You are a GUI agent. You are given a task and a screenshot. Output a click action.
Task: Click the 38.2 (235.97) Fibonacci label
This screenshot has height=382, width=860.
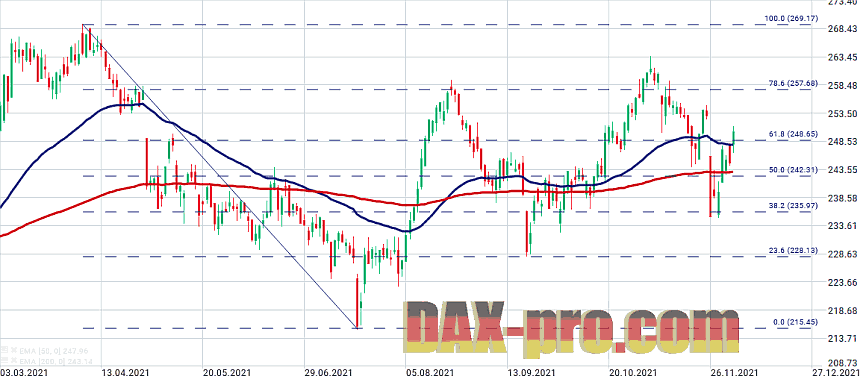coord(793,206)
